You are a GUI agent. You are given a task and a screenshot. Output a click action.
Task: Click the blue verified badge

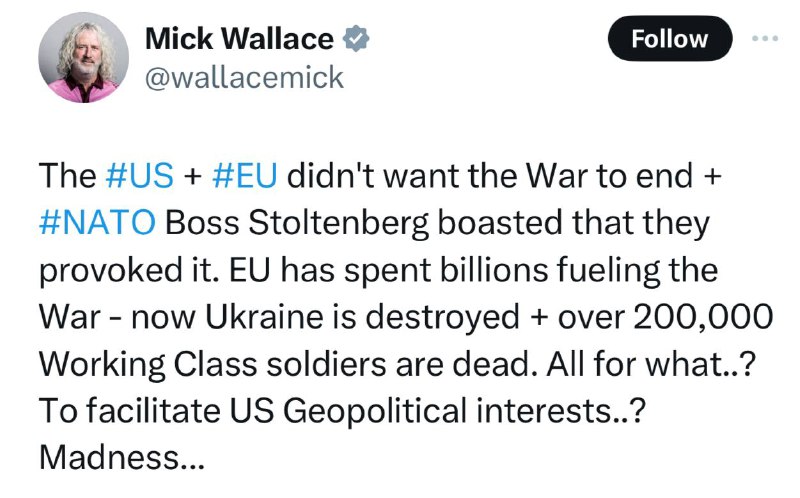pos(356,38)
